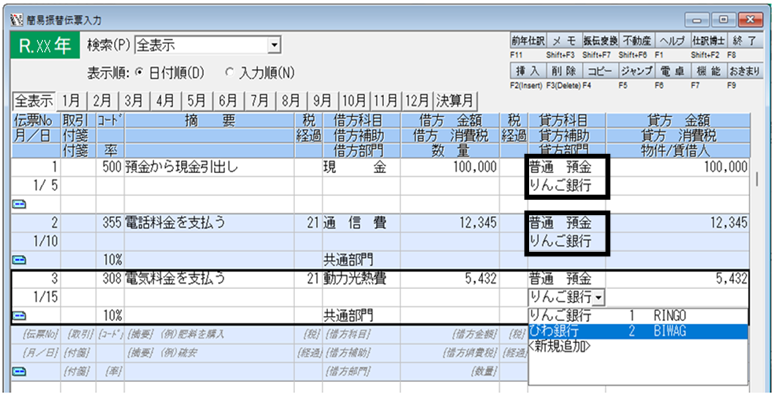Switch to the 2月 tab

(x=103, y=102)
